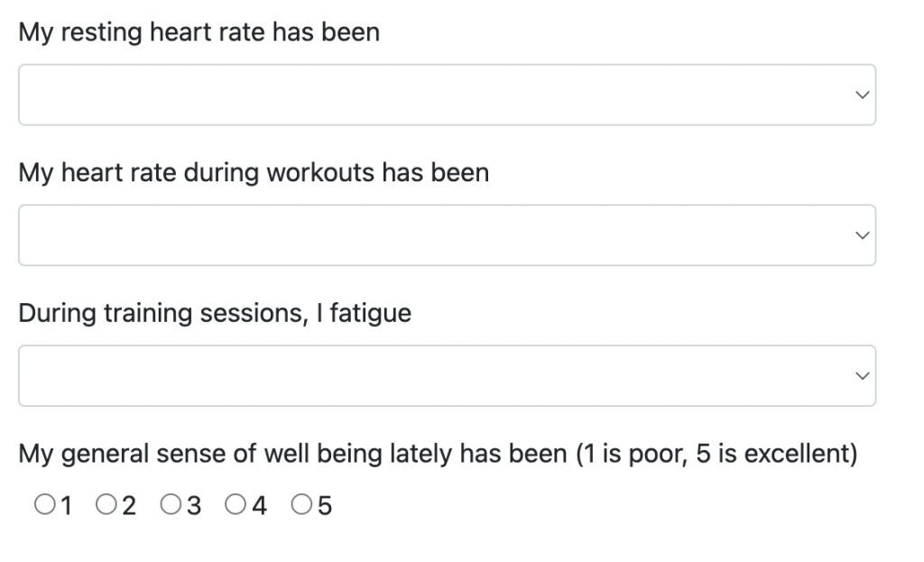Click the number 1 label beside its radio
This screenshot has width=924, height=562.
coord(66,506)
